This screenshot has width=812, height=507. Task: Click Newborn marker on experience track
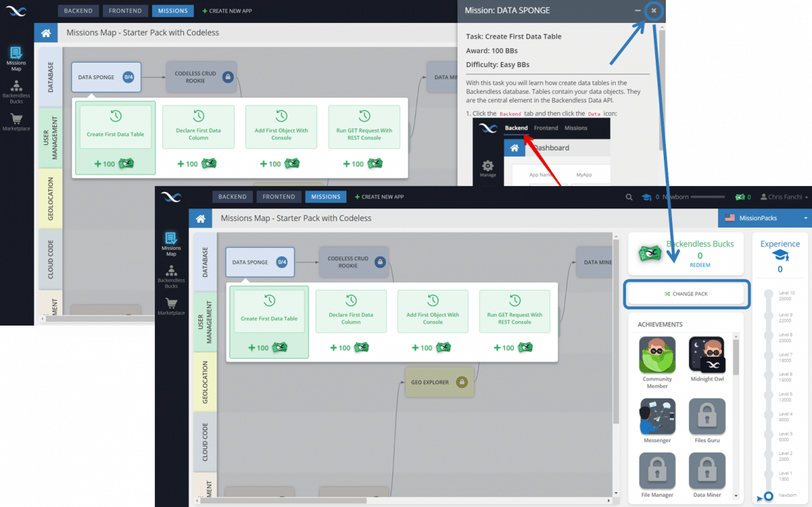point(768,497)
